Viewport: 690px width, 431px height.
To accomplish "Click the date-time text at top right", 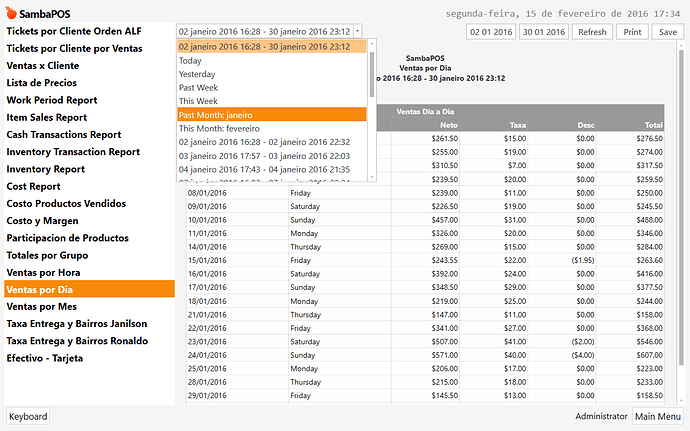I will click(x=563, y=14).
